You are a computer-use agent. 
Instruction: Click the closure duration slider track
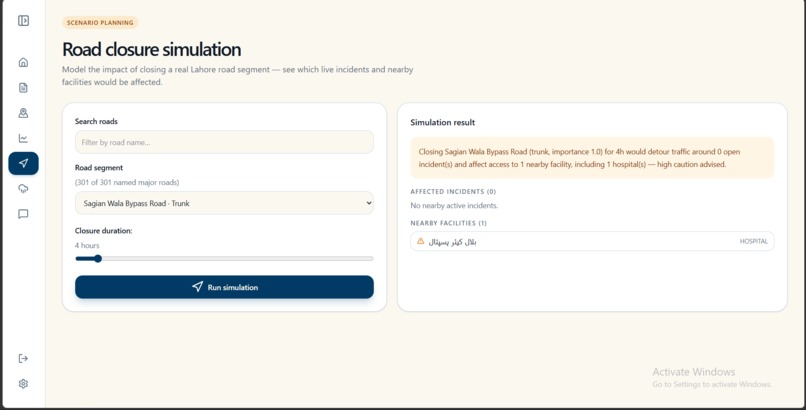point(224,258)
